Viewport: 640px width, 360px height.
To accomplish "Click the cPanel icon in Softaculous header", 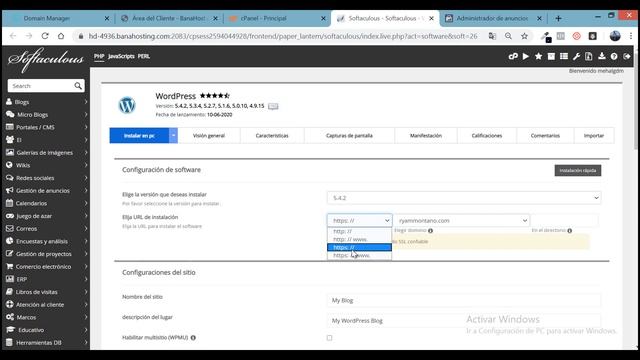I will 513,56.
